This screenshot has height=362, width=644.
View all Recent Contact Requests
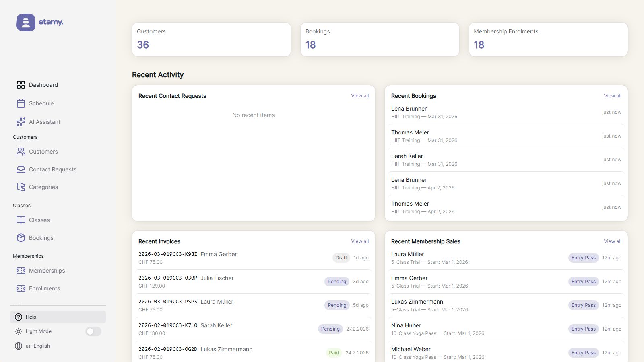pyautogui.click(x=359, y=96)
